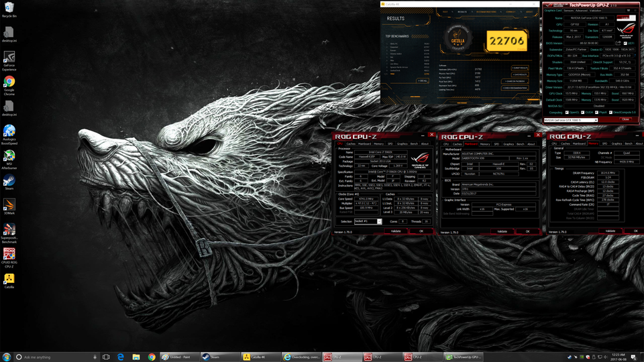Click OK in the second CPU-Z window

point(528,231)
